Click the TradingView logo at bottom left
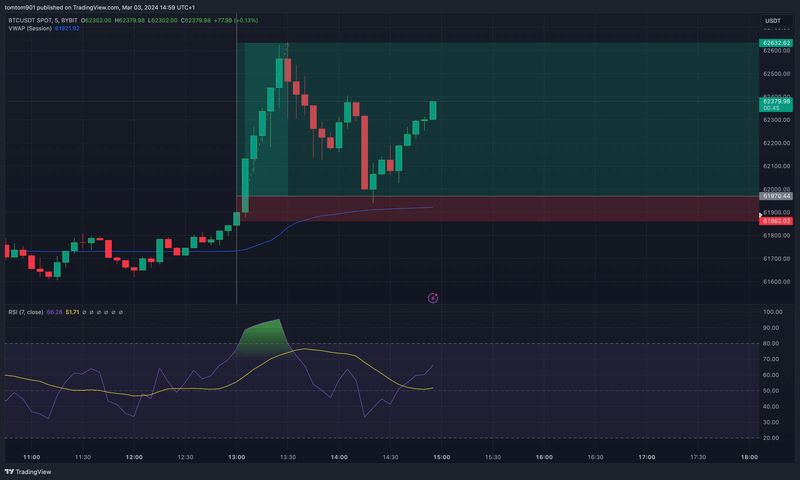This screenshot has width=800, height=480. [28, 472]
